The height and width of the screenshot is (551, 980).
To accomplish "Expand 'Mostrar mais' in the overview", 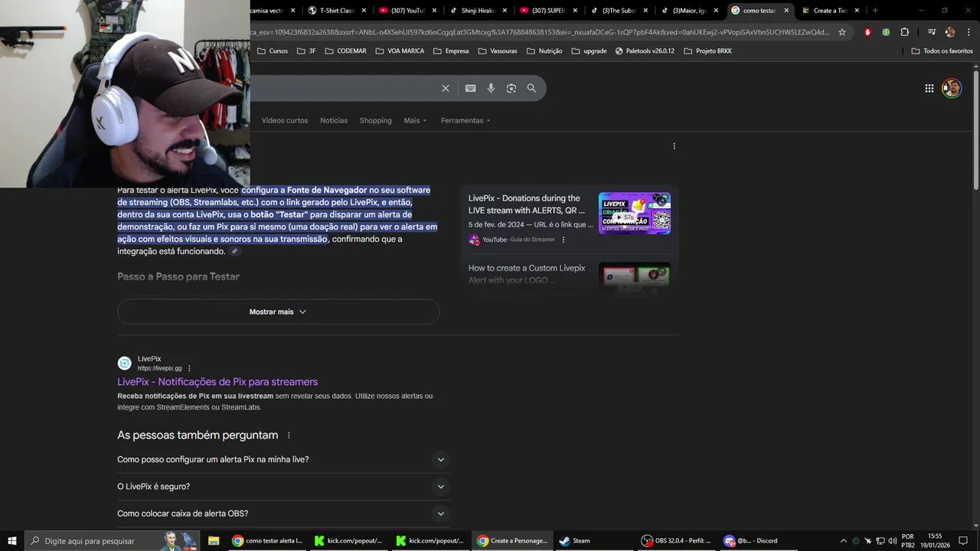I will point(278,311).
